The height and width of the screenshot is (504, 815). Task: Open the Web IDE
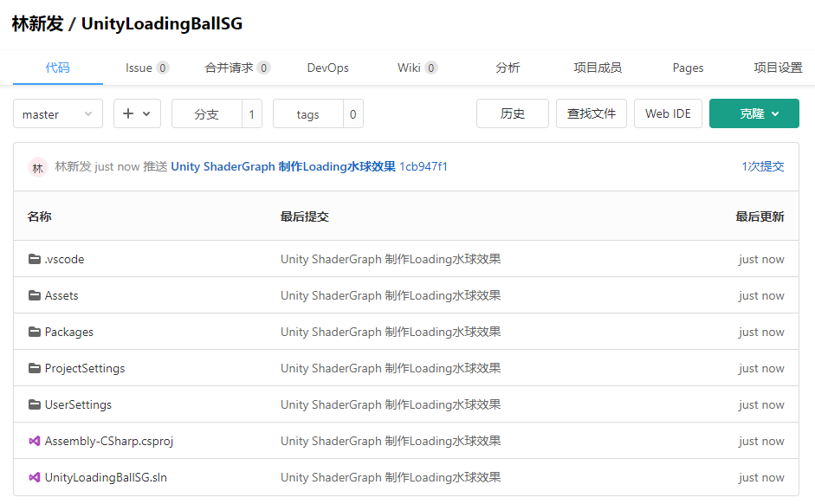(668, 113)
